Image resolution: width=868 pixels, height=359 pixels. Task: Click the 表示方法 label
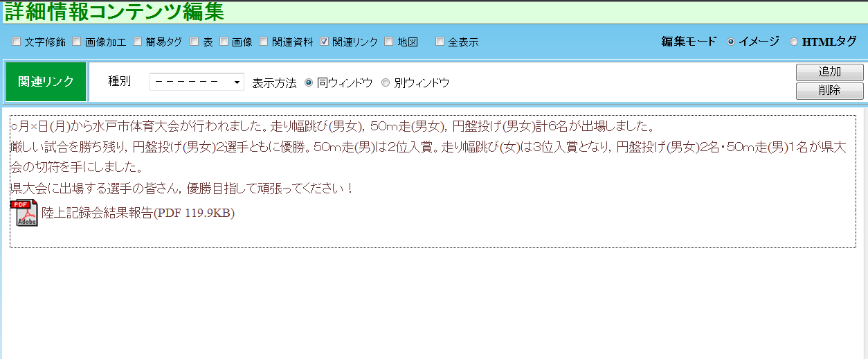pyautogui.click(x=274, y=82)
